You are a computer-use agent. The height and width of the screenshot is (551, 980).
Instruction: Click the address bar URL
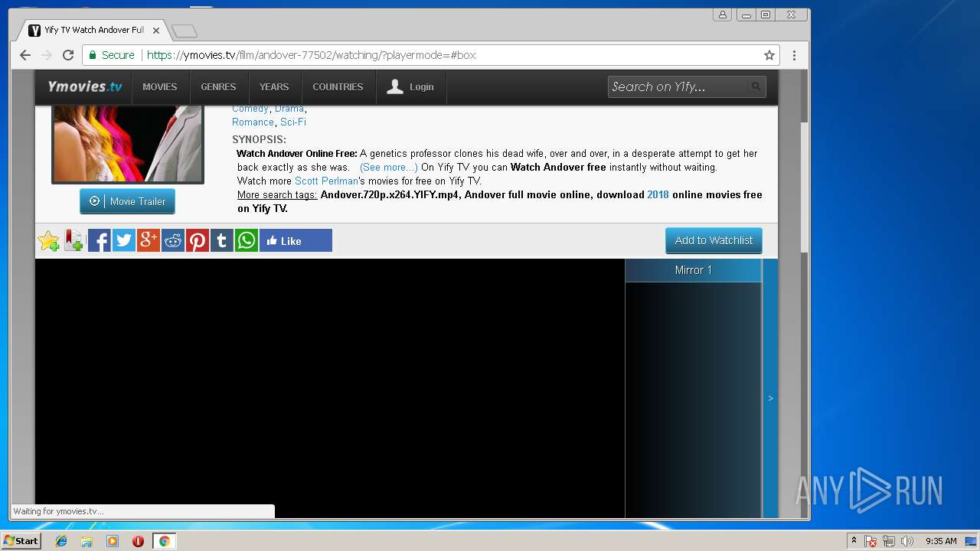(x=311, y=55)
